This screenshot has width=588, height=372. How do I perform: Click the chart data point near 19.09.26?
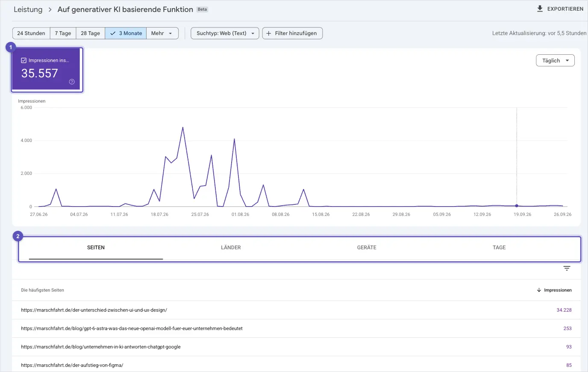[517, 206]
